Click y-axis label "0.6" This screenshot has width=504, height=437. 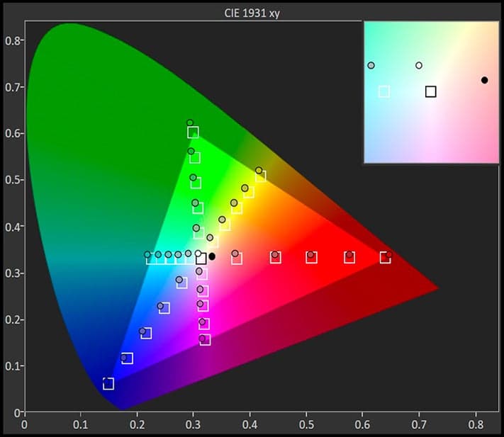click(x=12, y=133)
